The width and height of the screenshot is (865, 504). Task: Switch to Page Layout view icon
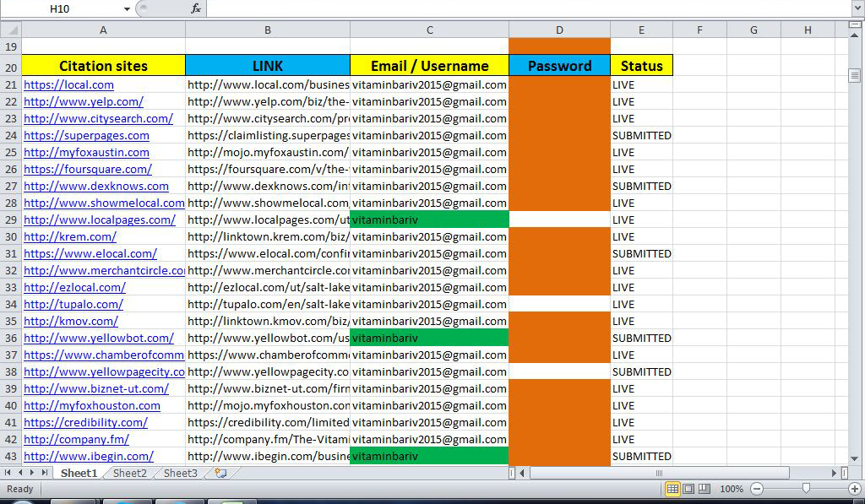pyautogui.click(x=688, y=489)
